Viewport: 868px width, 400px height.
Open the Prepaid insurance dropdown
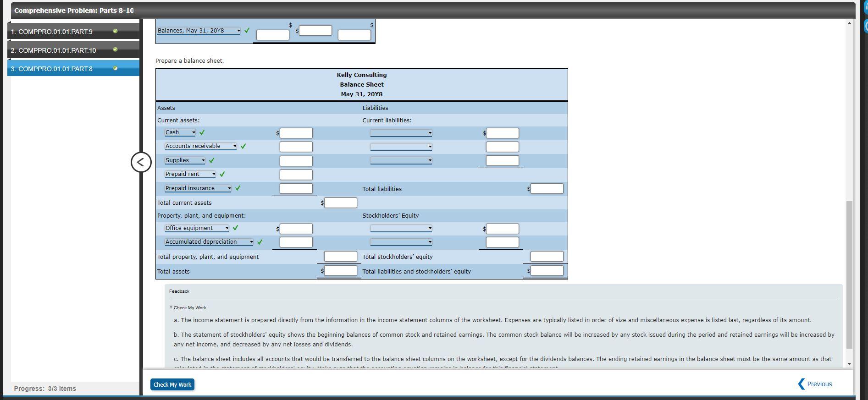[198, 188]
